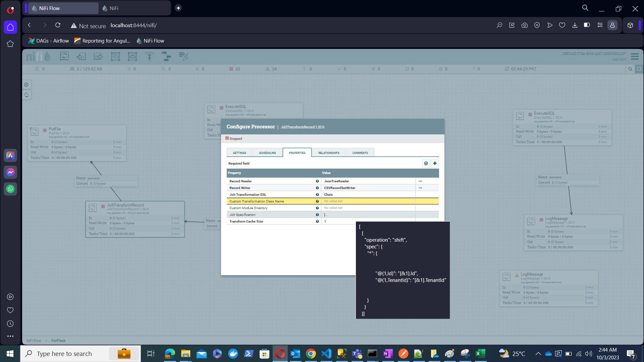The height and width of the screenshot is (362, 644).
Task: Click the NiFi output port toolbar icon
Action: [98, 56]
